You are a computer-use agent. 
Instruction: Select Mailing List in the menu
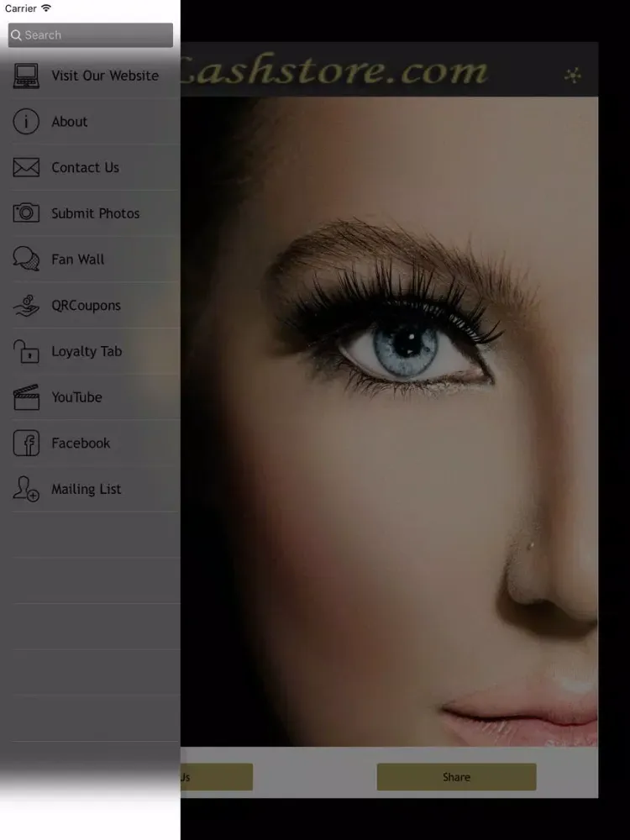tap(90, 489)
